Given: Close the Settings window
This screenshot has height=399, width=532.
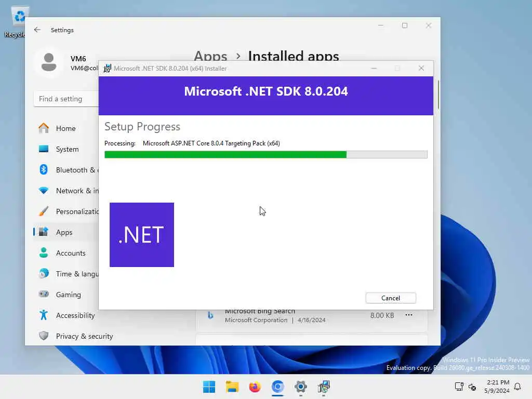Looking at the screenshot, I should (x=429, y=25).
